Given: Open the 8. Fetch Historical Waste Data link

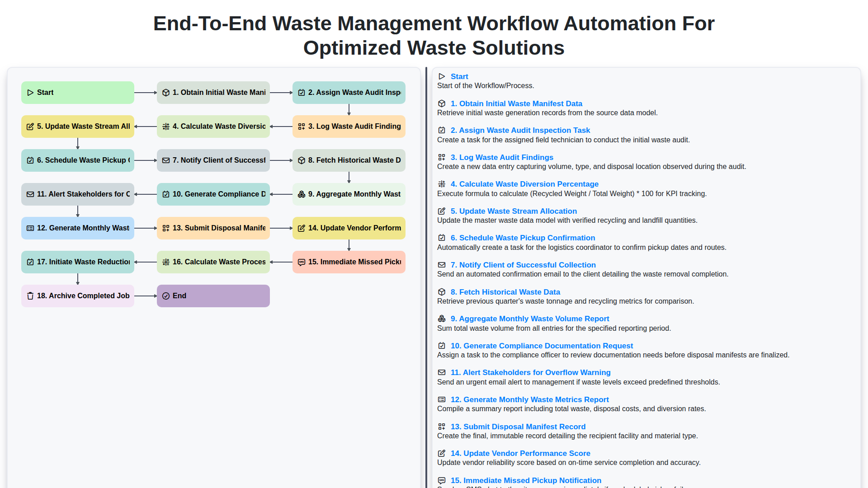Looking at the screenshot, I should click(505, 292).
